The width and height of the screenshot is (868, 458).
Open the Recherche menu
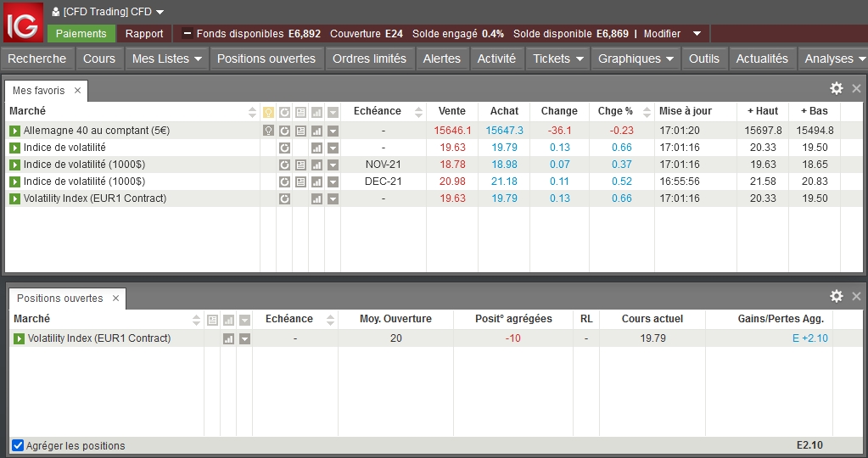point(37,59)
